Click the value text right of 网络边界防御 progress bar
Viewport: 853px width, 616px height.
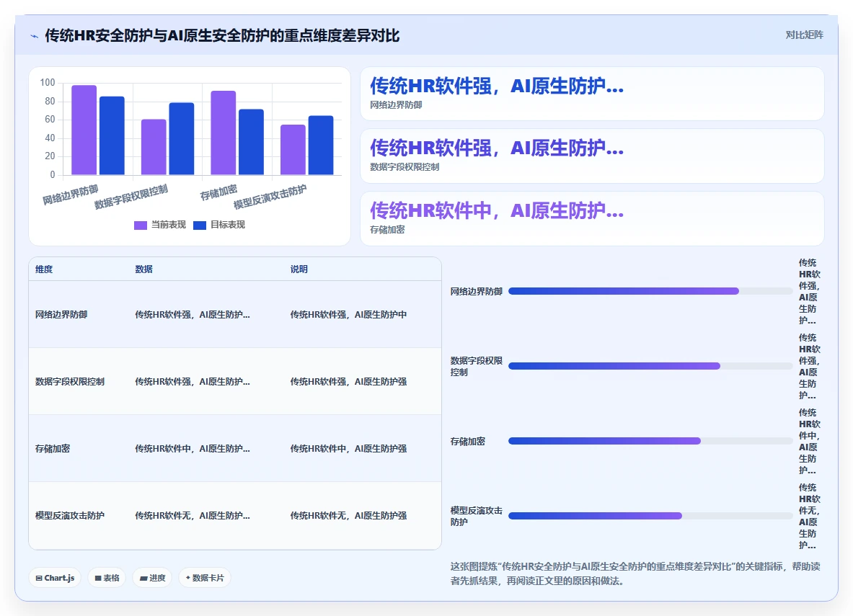(x=809, y=291)
